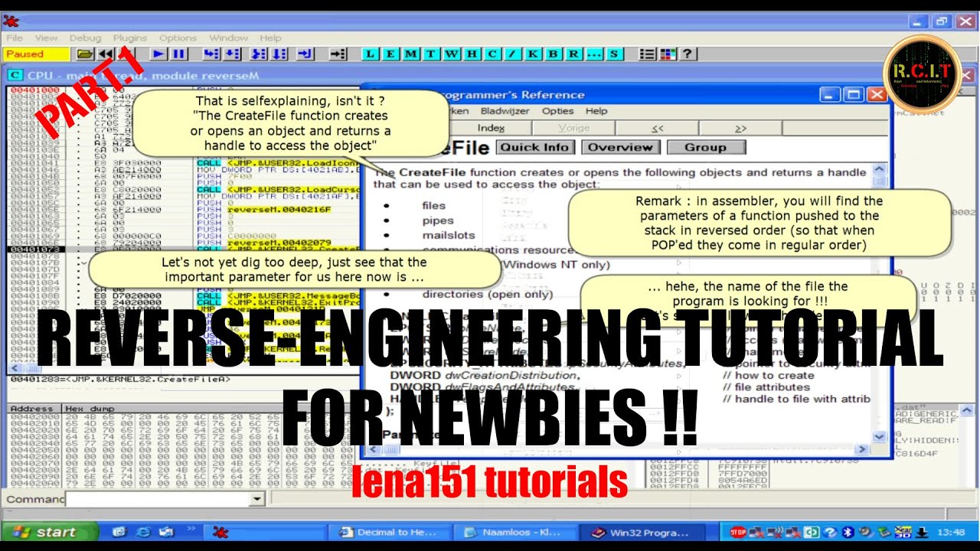Image resolution: width=980 pixels, height=551 pixels.
Task: Click help window horizontal scrollbar right arrow
Action: coord(862,449)
